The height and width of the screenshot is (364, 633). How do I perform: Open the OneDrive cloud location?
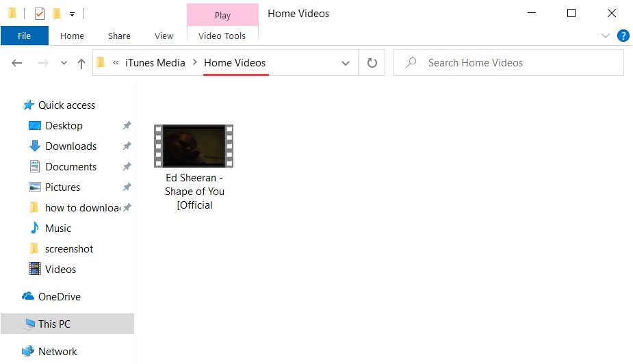coord(59,296)
